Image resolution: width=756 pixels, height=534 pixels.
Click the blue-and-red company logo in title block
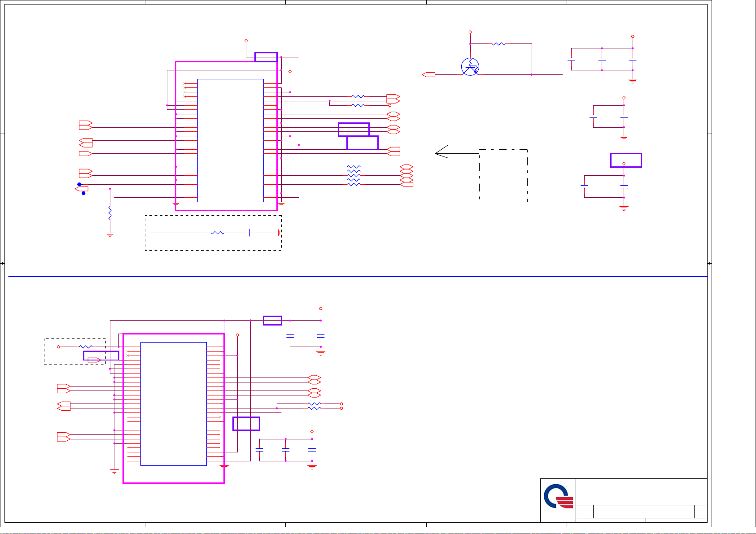pyautogui.click(x=558, y=496)
